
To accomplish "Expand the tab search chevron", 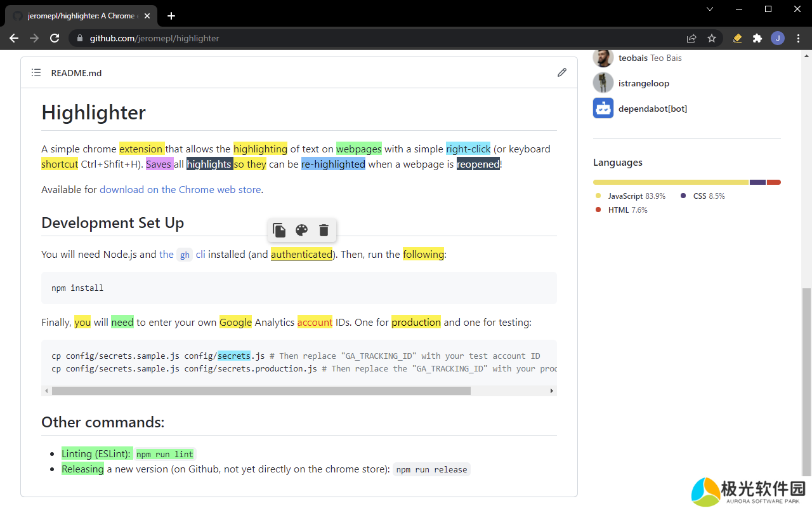I will point(710,9).
